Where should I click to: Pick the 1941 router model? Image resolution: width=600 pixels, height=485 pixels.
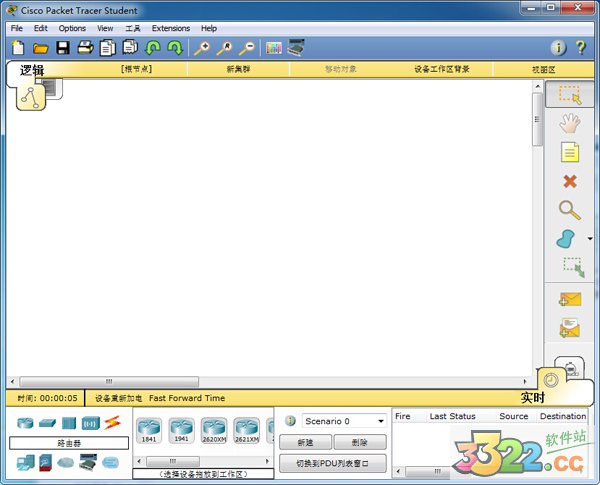[181, 431]
